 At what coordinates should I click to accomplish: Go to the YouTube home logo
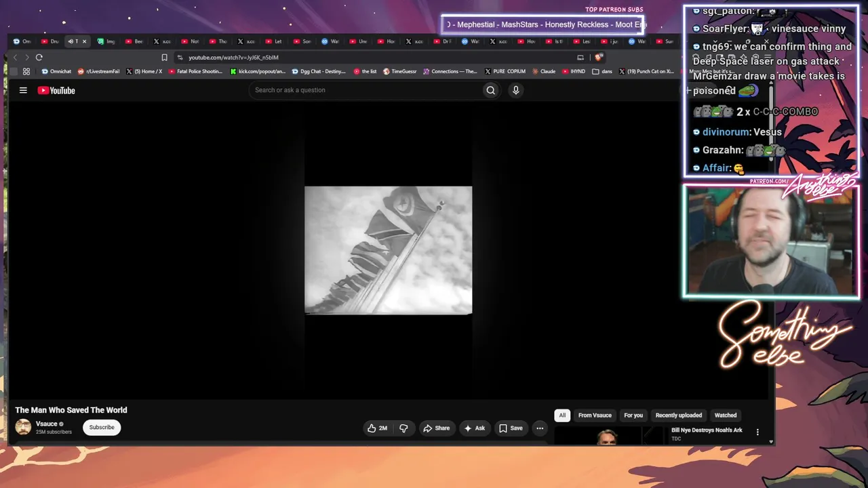coord(56,90)
